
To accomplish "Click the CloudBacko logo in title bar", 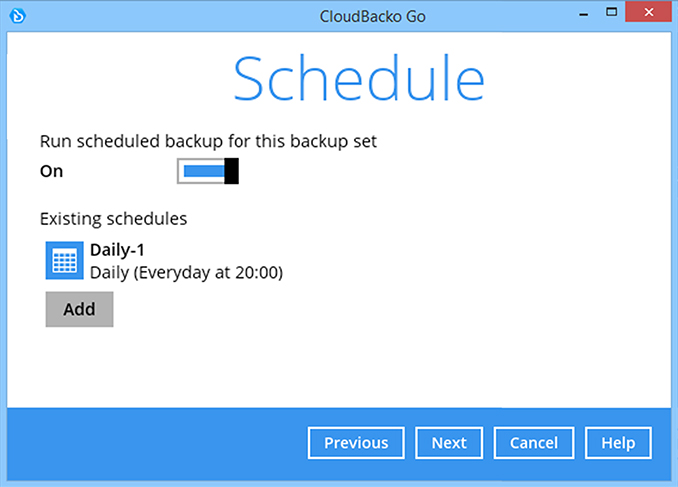I will coord(19,14).
